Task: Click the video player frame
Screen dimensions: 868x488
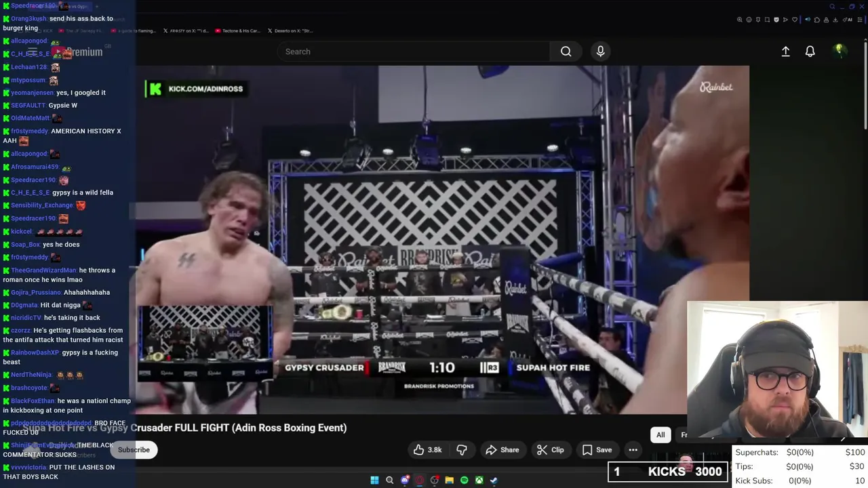Action: (x=442, y=239)
